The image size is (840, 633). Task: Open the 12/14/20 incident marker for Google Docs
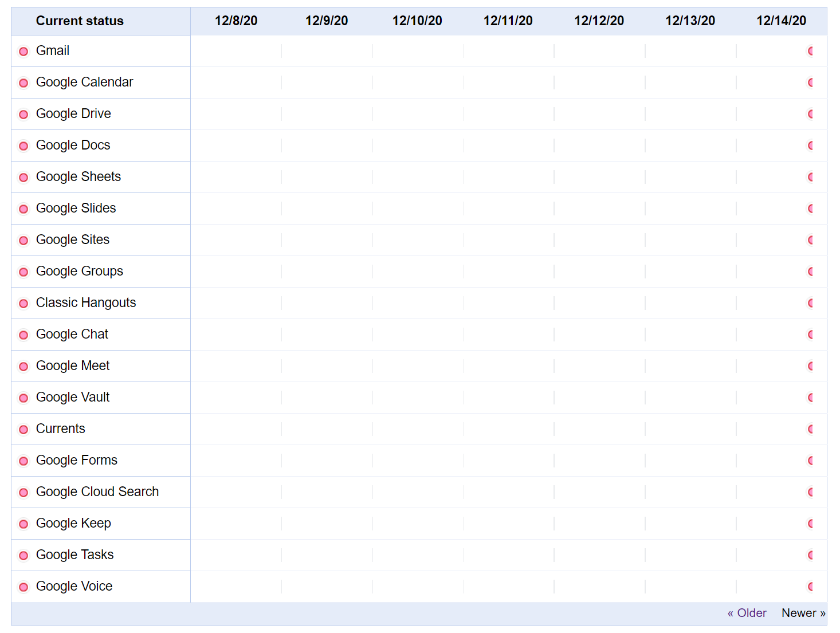[810, 146]
